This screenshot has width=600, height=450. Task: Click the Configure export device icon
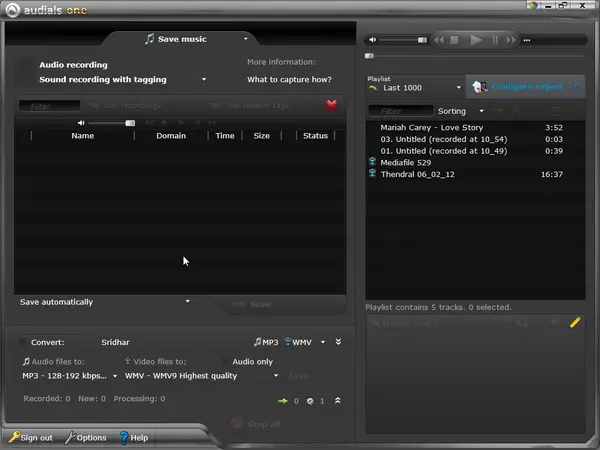click(480, 87)
